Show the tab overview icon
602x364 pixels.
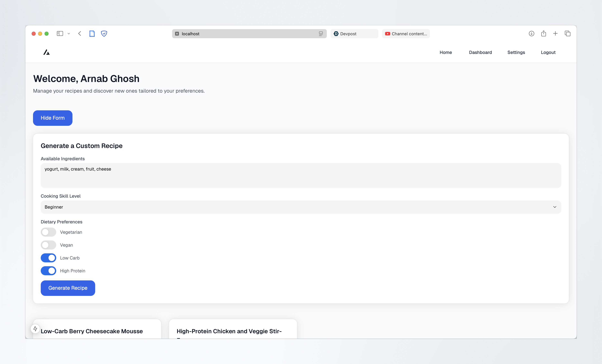[568, 34]
